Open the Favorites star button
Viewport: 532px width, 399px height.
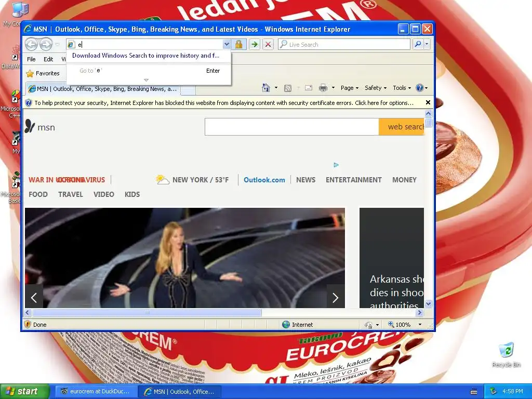43,73
